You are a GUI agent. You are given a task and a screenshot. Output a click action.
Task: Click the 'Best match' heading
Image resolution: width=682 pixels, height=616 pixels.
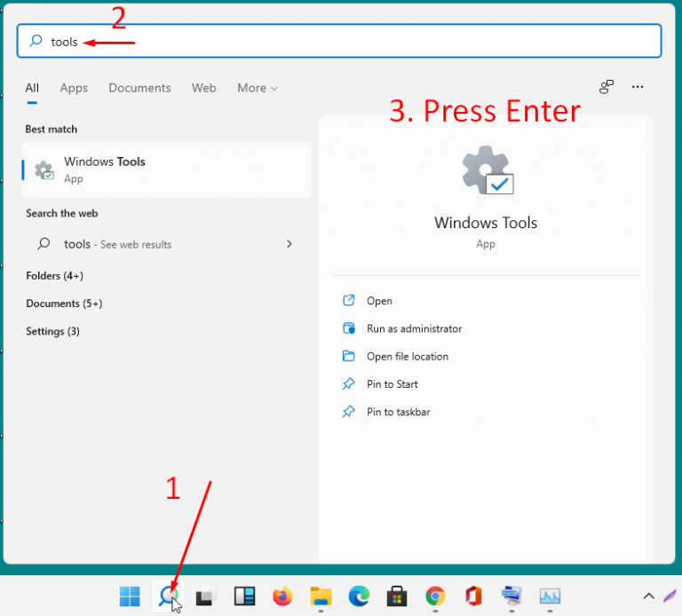(x=52, y=129)
